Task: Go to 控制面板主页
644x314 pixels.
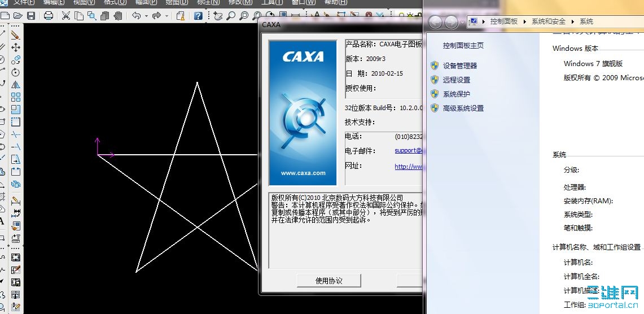Action: coord(463,46)
